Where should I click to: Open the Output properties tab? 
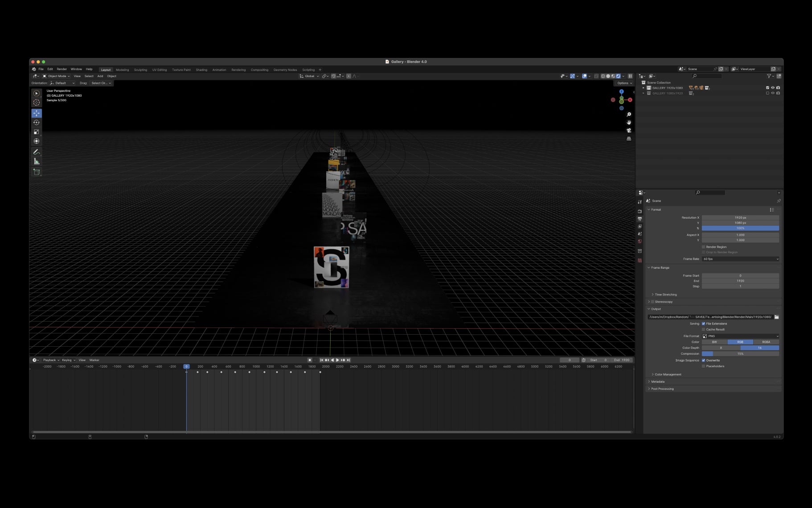pyautogui.click(x=640, y=219)
